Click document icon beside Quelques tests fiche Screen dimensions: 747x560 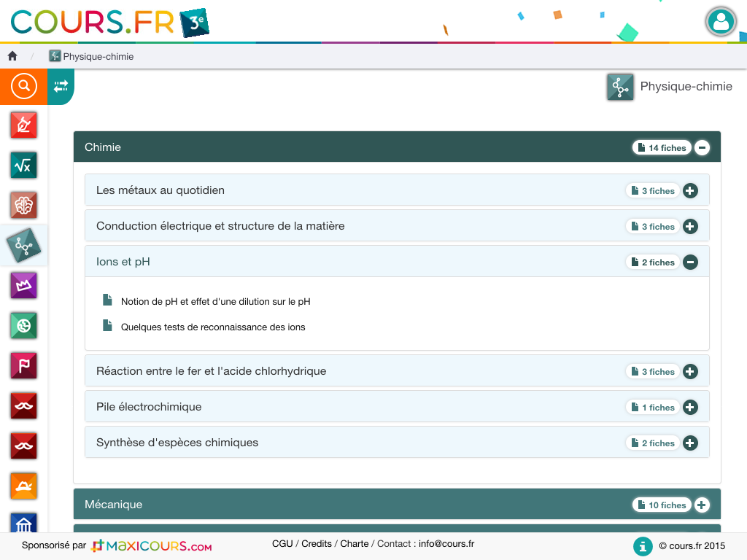[x=108, y=326]
